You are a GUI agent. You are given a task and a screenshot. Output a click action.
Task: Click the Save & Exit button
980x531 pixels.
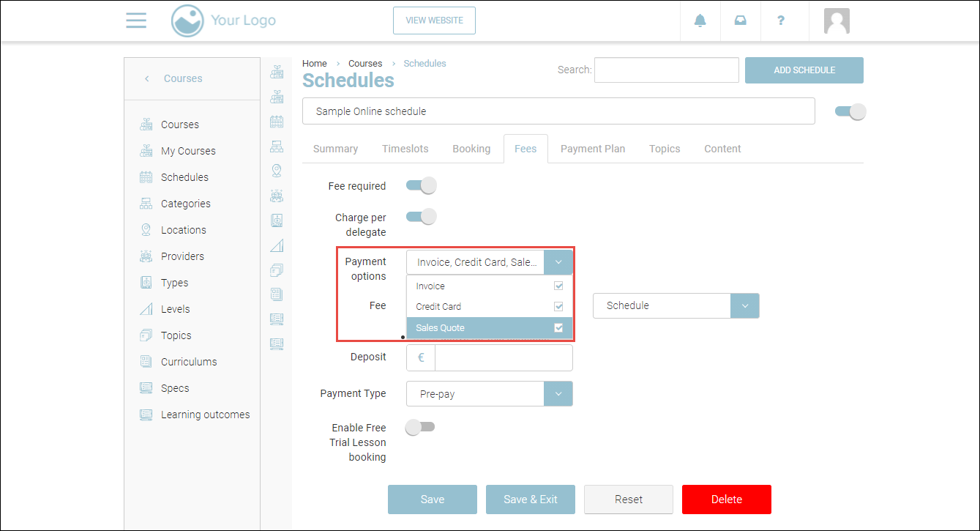coord(530,500)
